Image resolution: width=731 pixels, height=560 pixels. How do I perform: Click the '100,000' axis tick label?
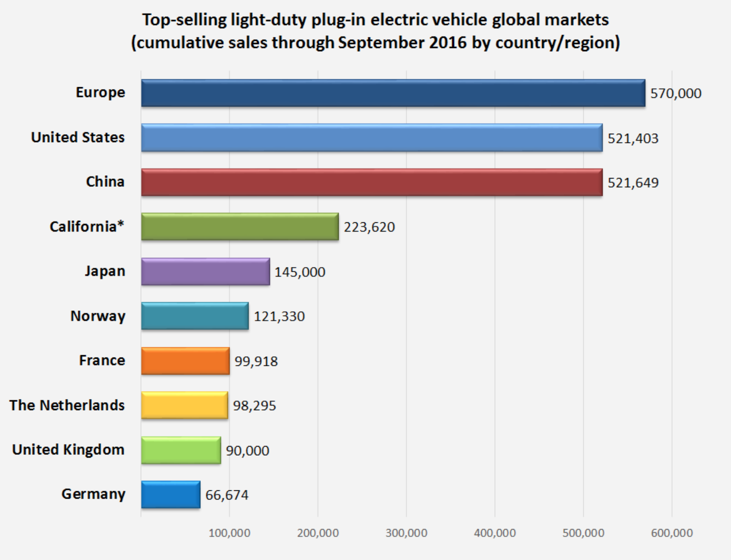coord(229,533)
